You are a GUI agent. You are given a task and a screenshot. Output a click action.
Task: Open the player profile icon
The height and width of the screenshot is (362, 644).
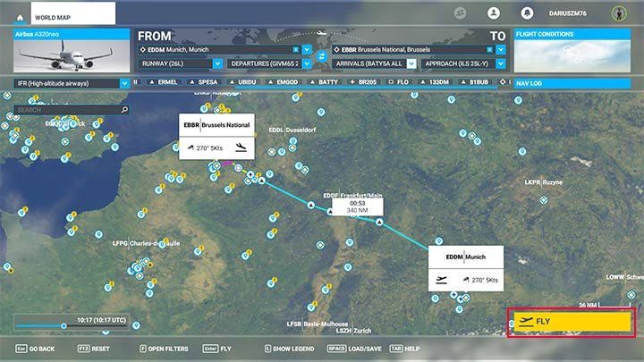493,13
